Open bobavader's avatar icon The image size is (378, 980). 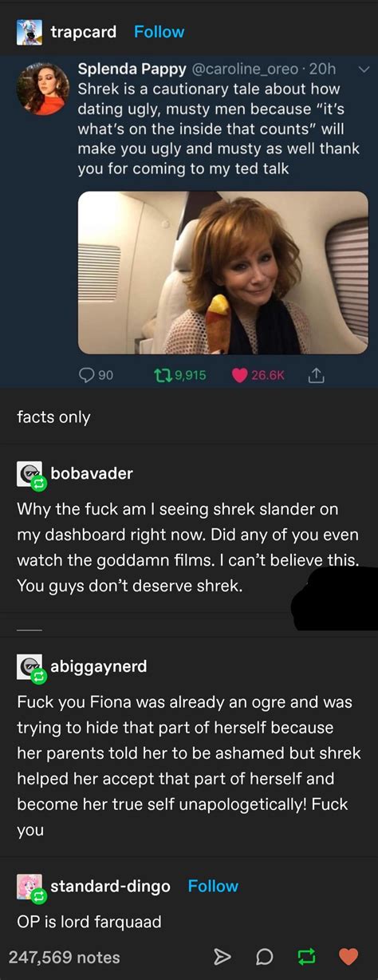[x=30, y=474]
